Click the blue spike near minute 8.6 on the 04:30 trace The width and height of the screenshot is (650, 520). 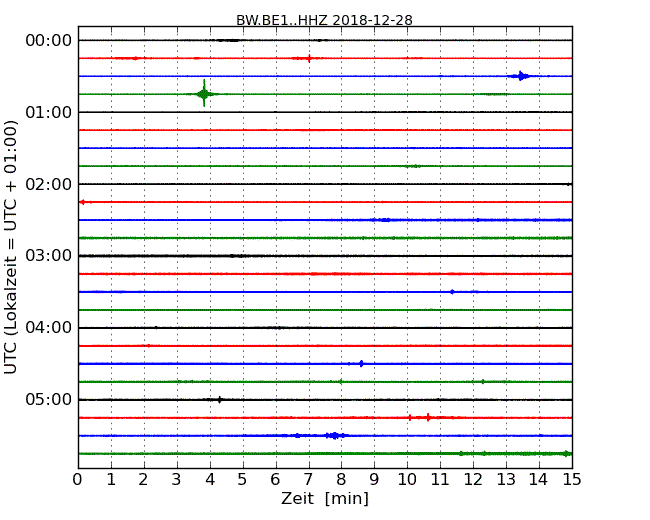[x=361, y=364]
